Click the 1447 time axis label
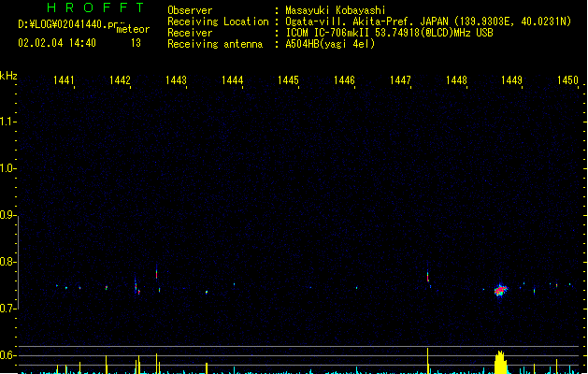Image resolution: width=588 pixels, height=374 pixels. tap(400, 80)
